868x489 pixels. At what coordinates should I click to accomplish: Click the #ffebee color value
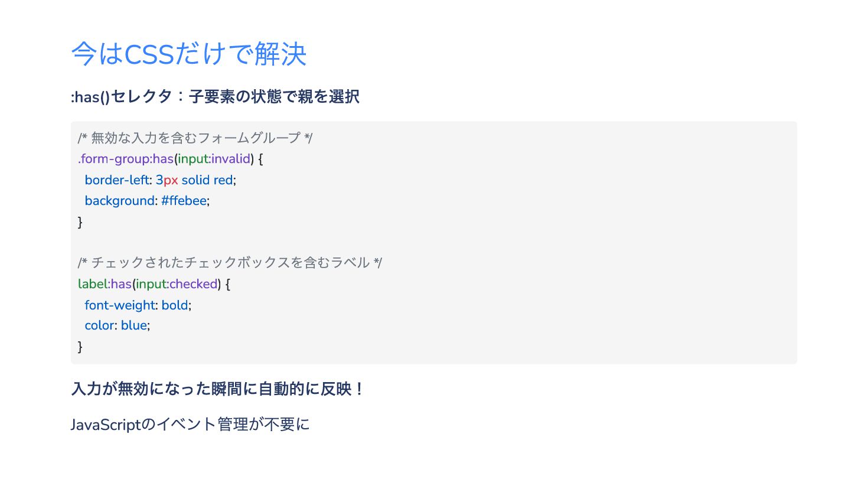pyautogui.click(x=184, y=201)
